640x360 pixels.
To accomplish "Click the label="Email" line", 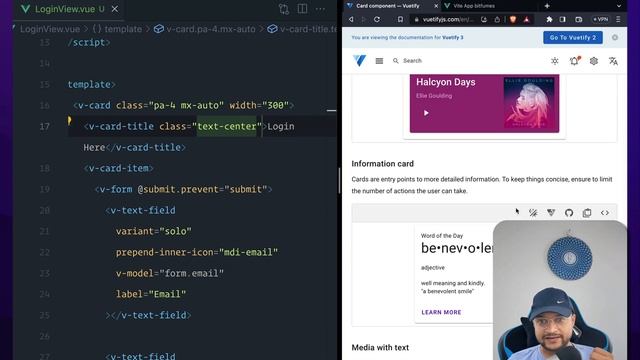I will [x=151, y=294].
